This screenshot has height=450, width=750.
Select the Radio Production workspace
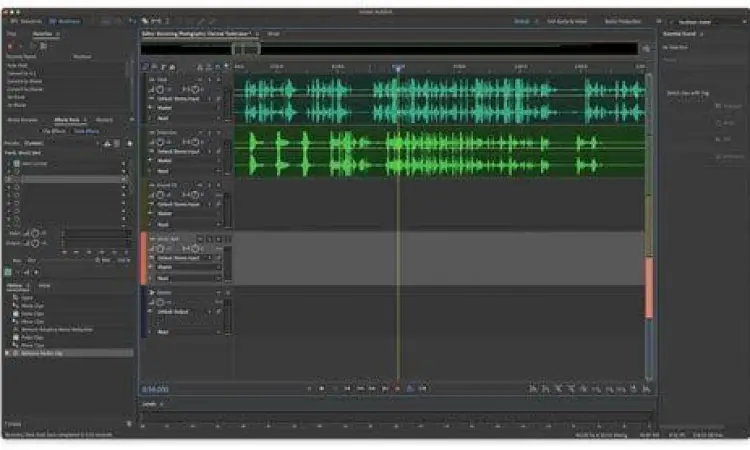tap(623, 21)
